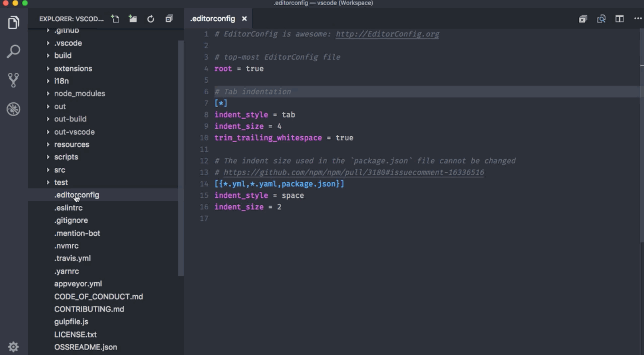Viewport: 644px width, 355px height.
Task: Create a new folder in Explorer
Action: [133, 19]
